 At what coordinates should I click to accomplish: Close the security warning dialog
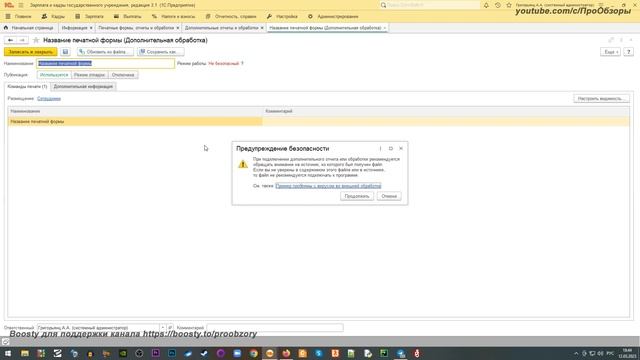pyautogui.click(x=401, y=149)
